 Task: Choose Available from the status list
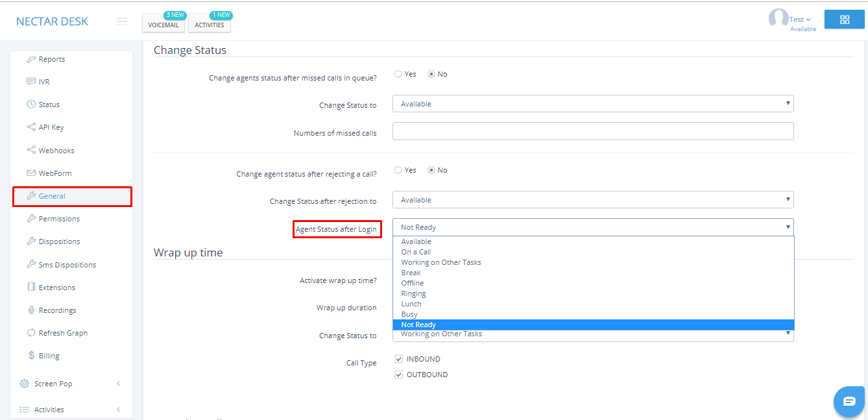(593, 241)
